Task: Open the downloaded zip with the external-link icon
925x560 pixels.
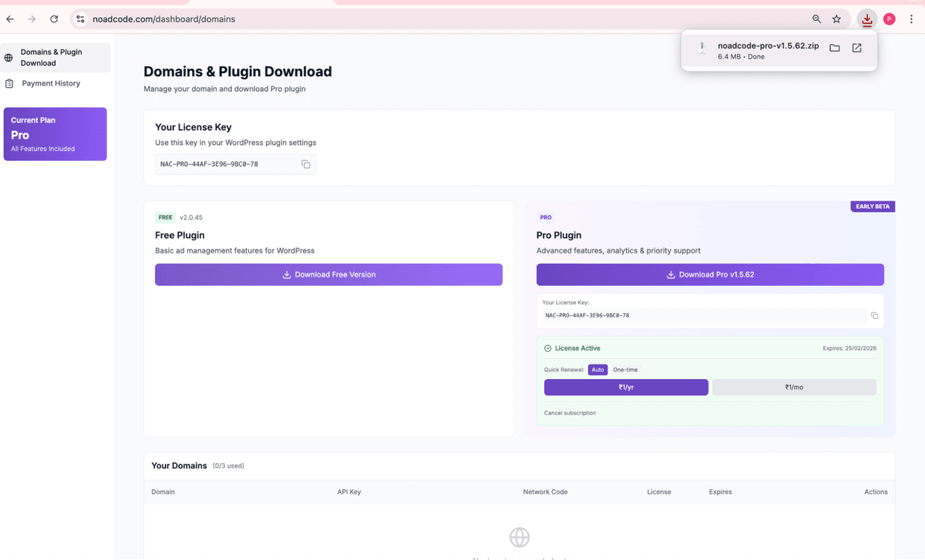Action: click(x=856, y=47)
